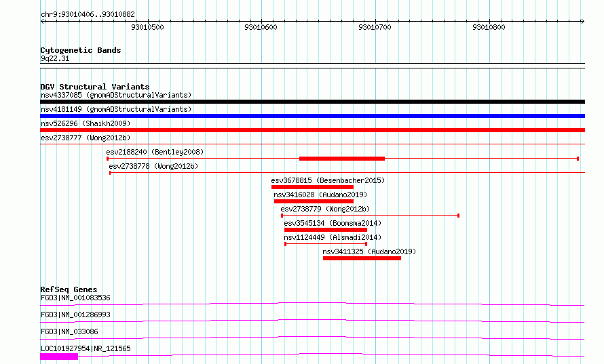Select the magenta LOC101927954 exon block

coord(59,357)
